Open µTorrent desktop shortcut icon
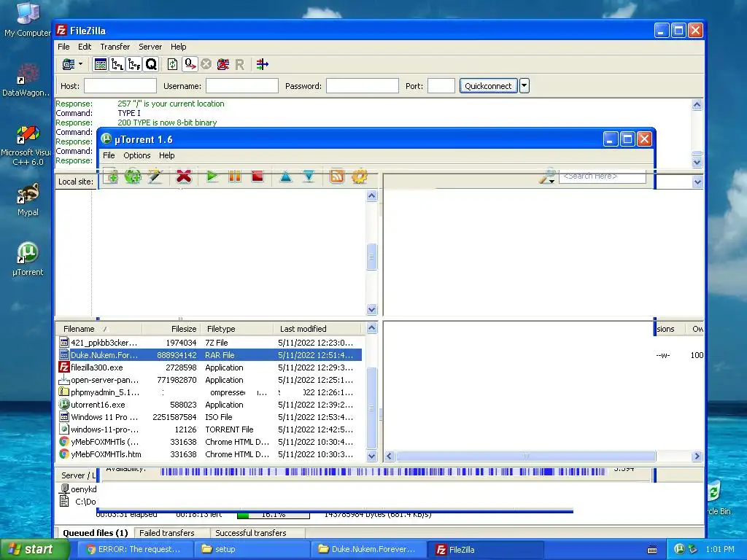 click(x=28, y=260)
